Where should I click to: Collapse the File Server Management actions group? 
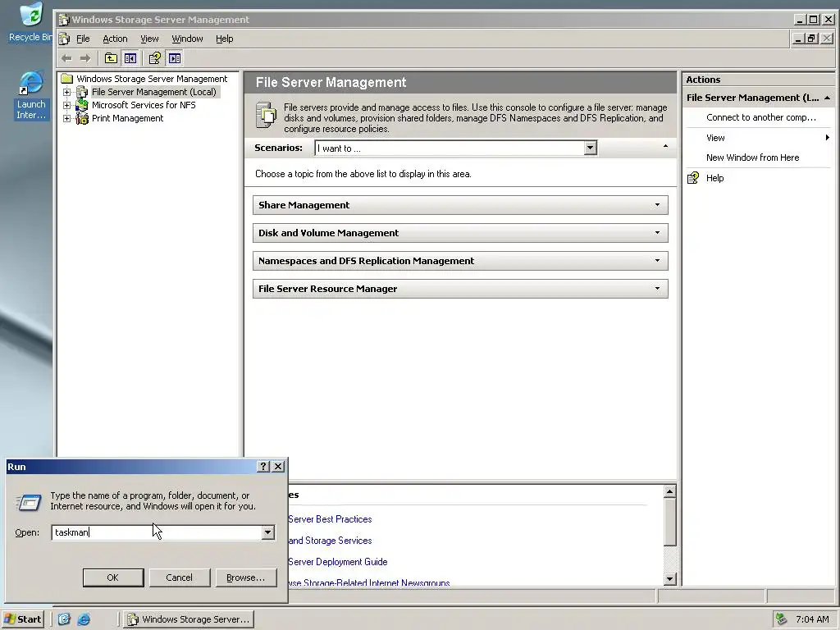pyautogui.click(x=827, y=98)
